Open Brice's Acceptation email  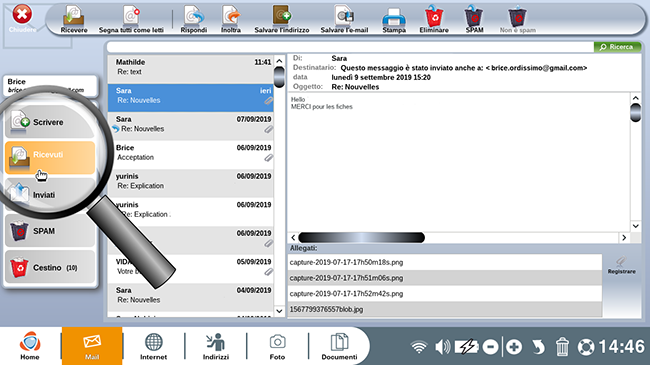click(x=190, y=155)
